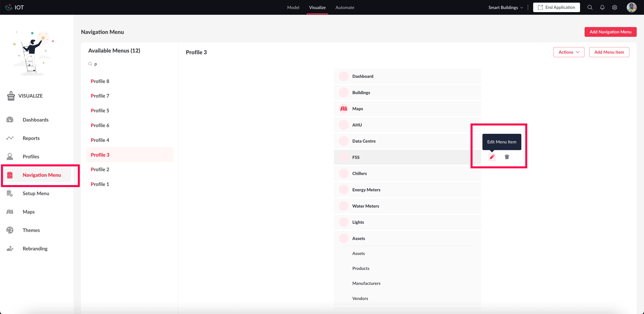Open the settings gear icon

coord(614,7)
